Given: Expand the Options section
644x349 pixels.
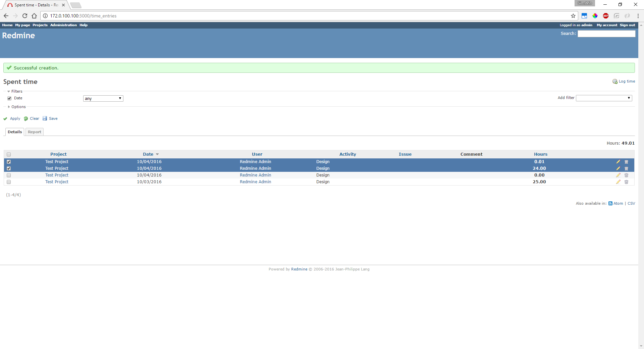Looking at the screenshot, I should pyautogui.click(x=18, y=107).
